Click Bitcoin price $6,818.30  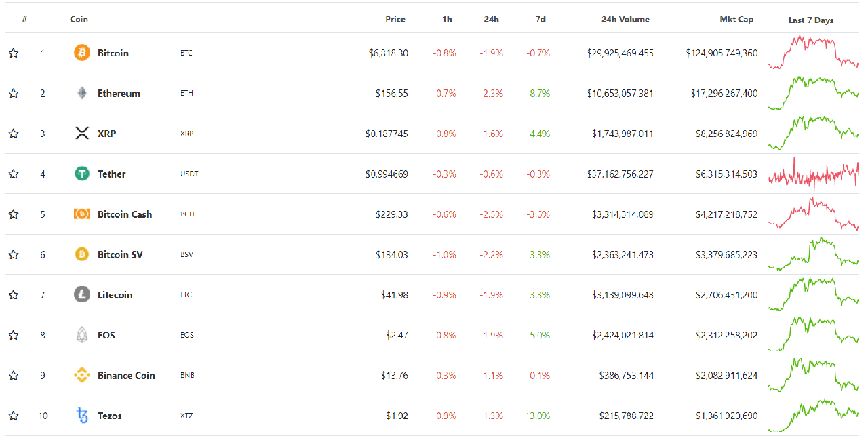point(389,53)
